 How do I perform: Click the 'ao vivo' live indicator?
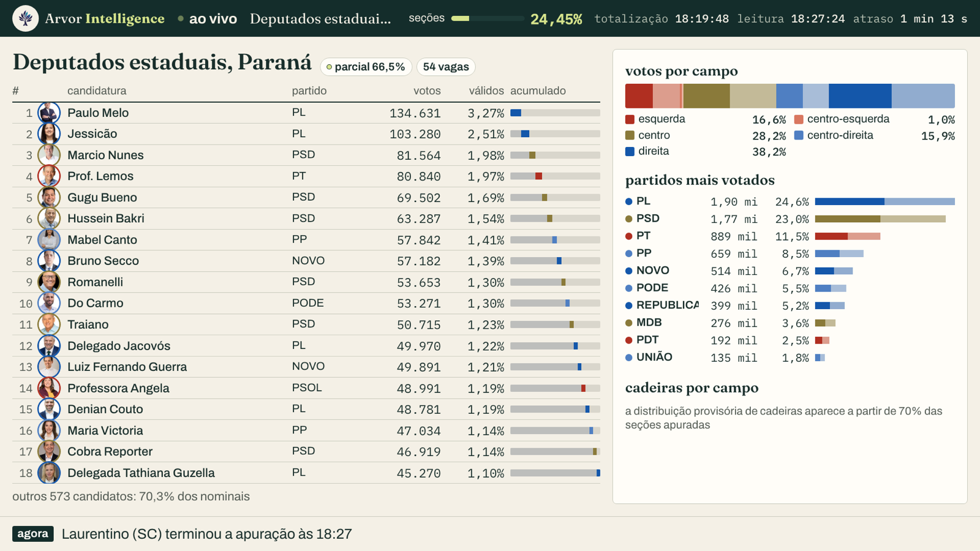click(x=208, y=19)
